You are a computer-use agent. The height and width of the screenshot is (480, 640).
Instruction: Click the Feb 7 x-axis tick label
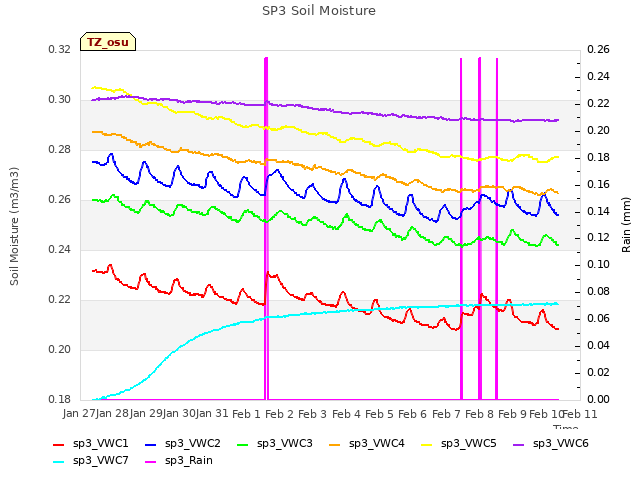coord(446,414)
